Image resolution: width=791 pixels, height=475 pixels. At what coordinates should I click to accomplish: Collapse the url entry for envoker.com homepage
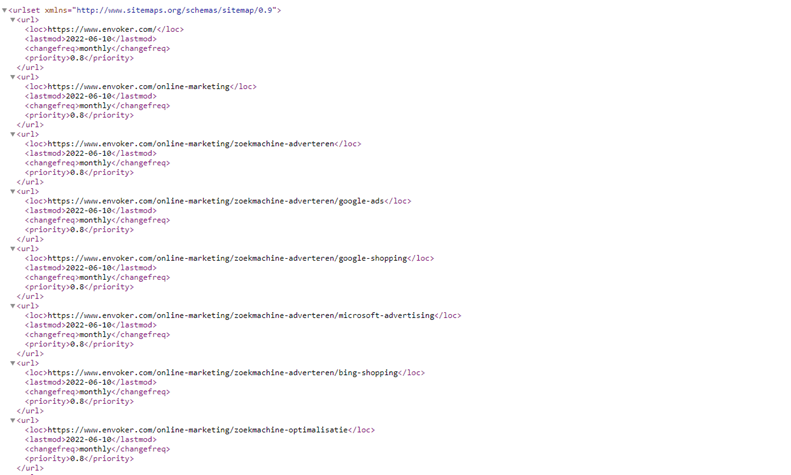coord(13,20)
